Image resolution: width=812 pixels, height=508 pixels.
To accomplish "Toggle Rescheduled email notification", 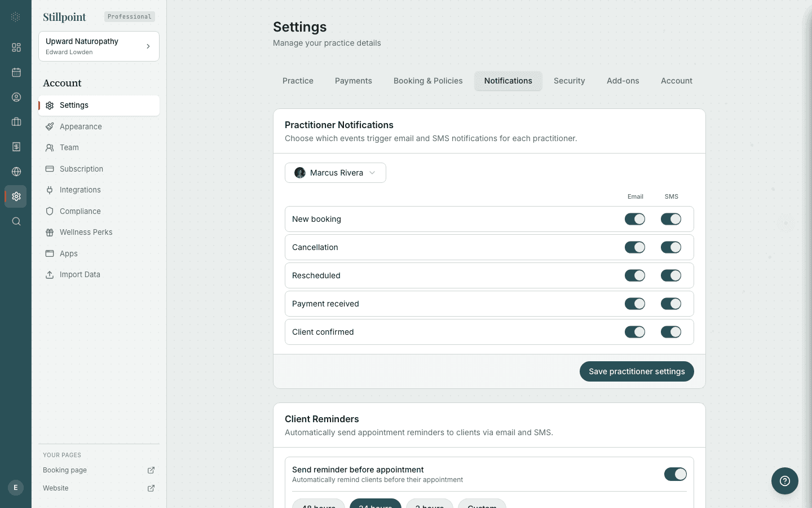I will (x=635, y=275).
